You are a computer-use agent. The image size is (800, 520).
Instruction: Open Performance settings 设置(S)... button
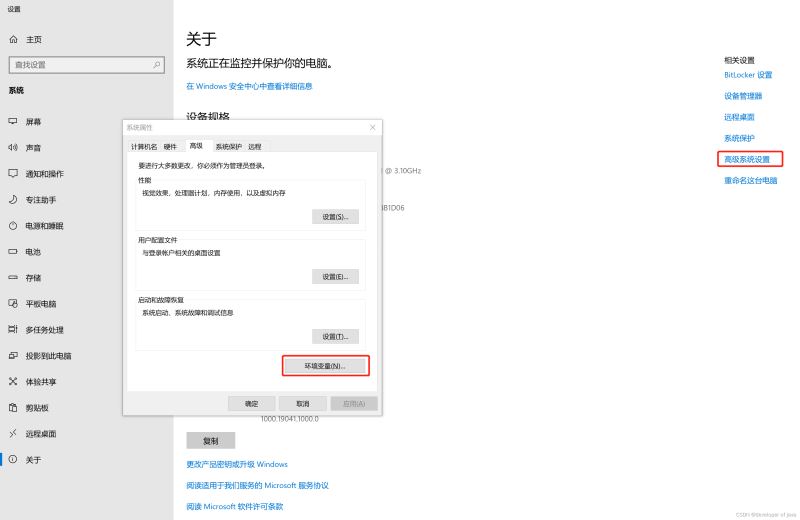335,217
